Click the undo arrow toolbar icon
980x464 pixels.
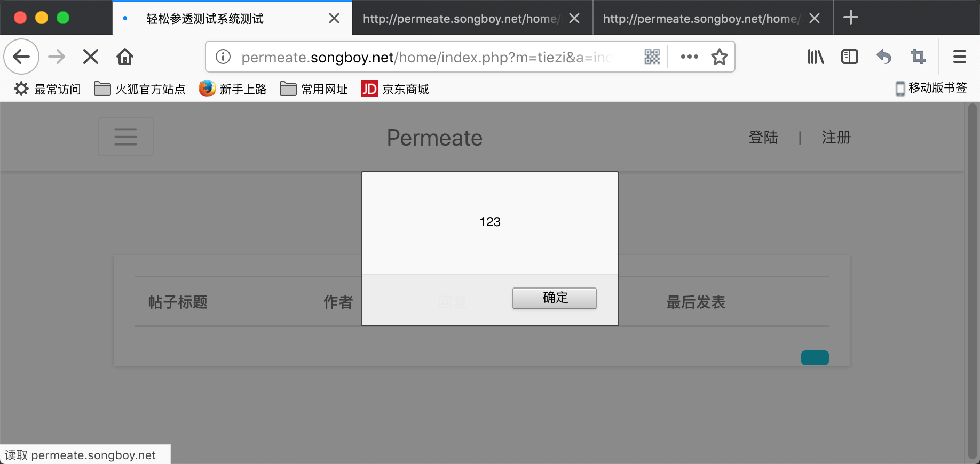[883, 57]
